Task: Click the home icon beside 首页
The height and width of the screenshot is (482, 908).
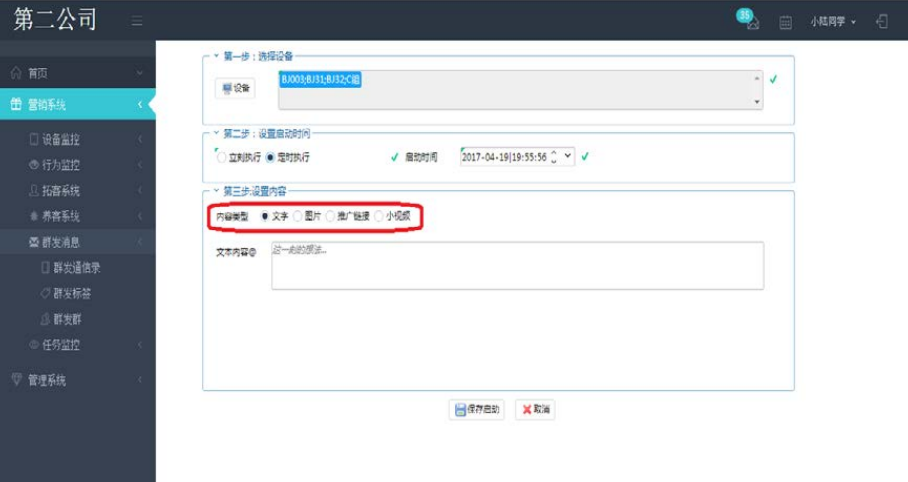Action: coord(16,73)
